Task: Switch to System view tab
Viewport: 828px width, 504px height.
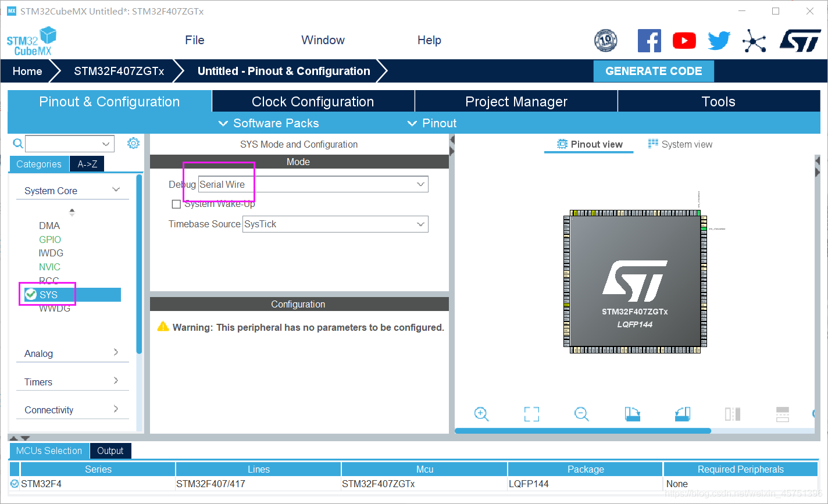Action: [680, 144]
